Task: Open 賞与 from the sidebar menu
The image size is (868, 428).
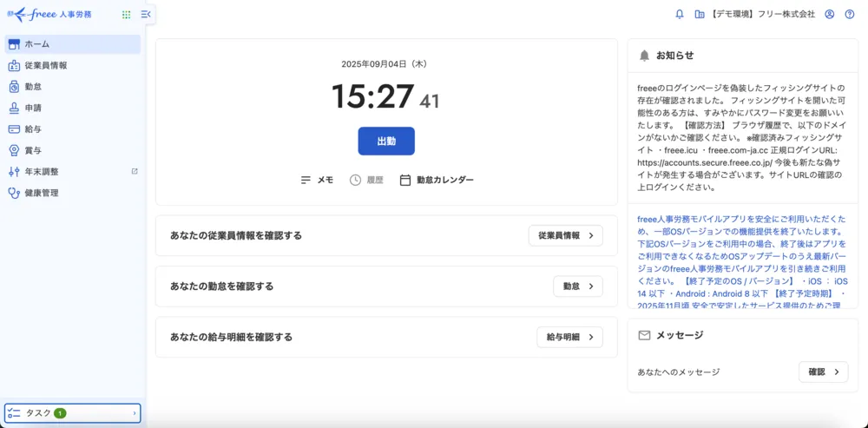Action: point(73,150)
